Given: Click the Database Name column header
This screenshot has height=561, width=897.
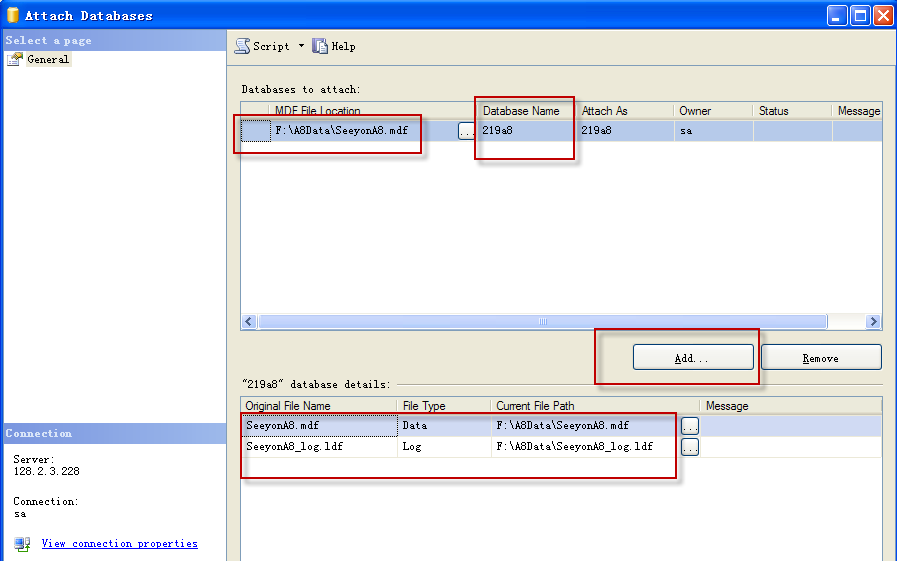Looking at the screenshot, I should 524,111.
